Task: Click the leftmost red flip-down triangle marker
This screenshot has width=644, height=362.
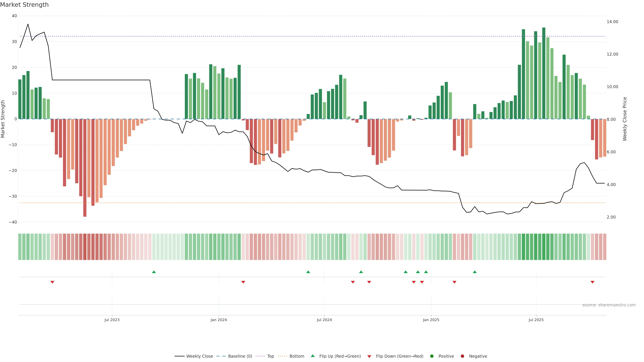Action: point(52,282)
